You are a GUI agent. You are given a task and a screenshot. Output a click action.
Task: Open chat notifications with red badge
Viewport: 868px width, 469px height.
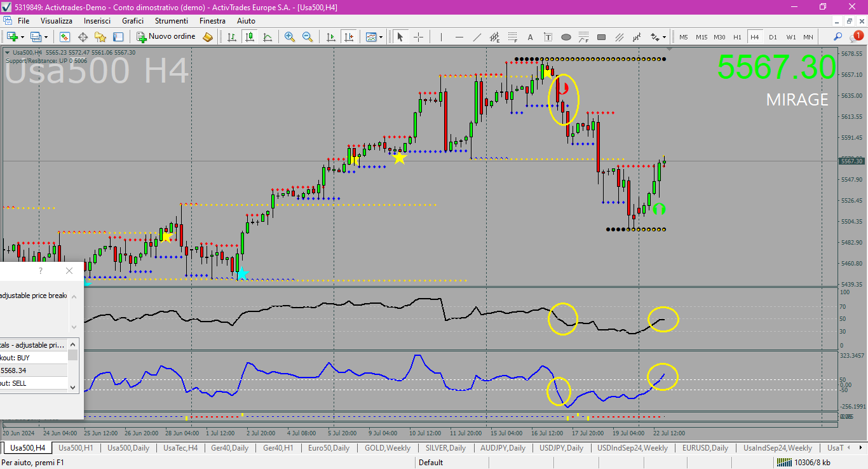(856, 37)
